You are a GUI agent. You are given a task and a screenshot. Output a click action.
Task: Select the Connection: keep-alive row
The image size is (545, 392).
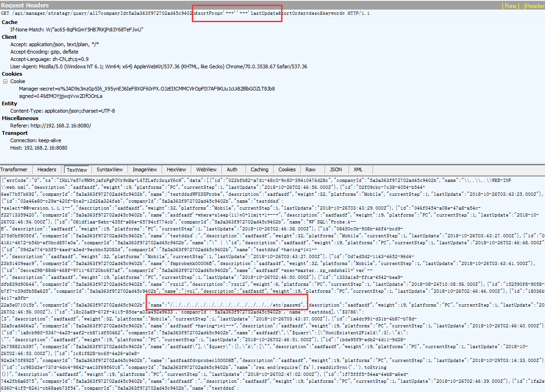pyautogui.click(x=36, y=141)
